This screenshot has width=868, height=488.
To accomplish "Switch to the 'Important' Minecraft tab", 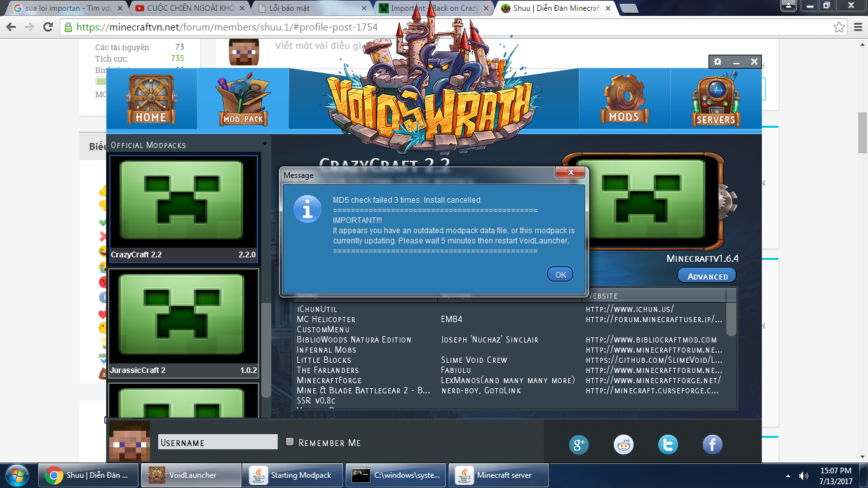I will tap(432, 8).
